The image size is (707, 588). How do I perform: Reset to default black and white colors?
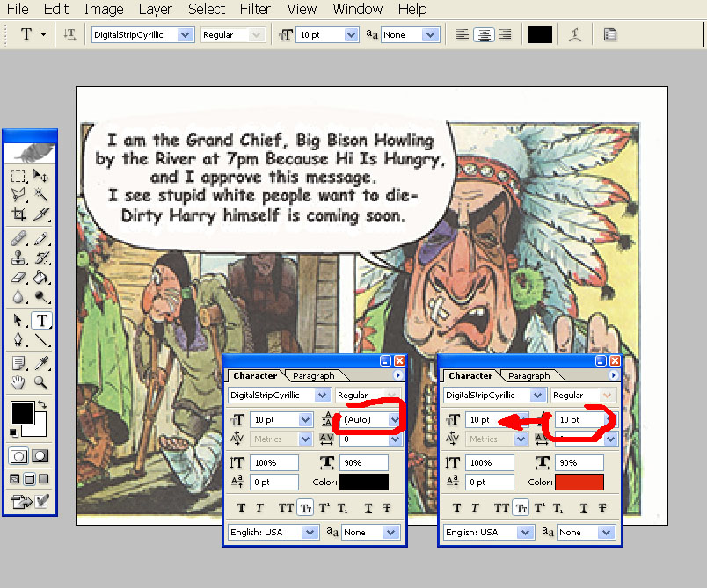pyautogui.click(x=14, y=433)
